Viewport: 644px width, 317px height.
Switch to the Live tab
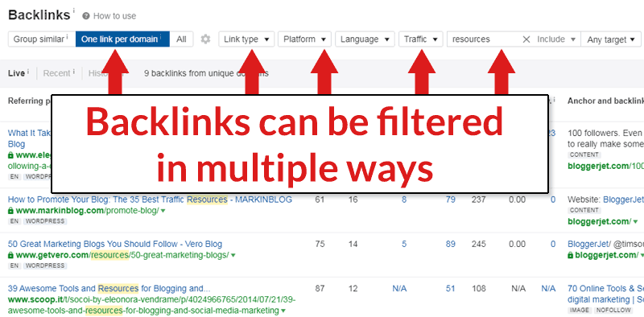pyautogui.click(x=16, y=73)
